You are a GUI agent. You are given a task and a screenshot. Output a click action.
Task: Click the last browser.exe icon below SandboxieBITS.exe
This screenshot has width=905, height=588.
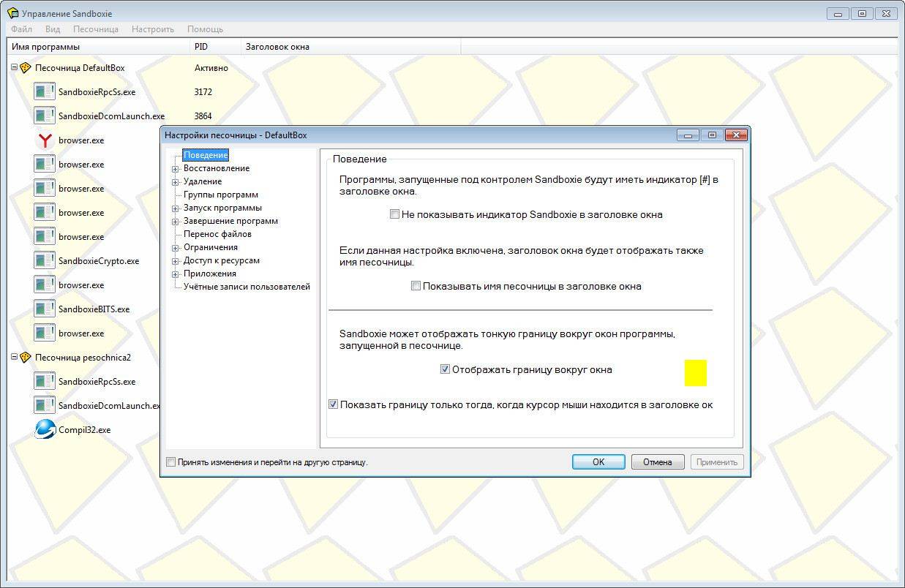[45, 333]
